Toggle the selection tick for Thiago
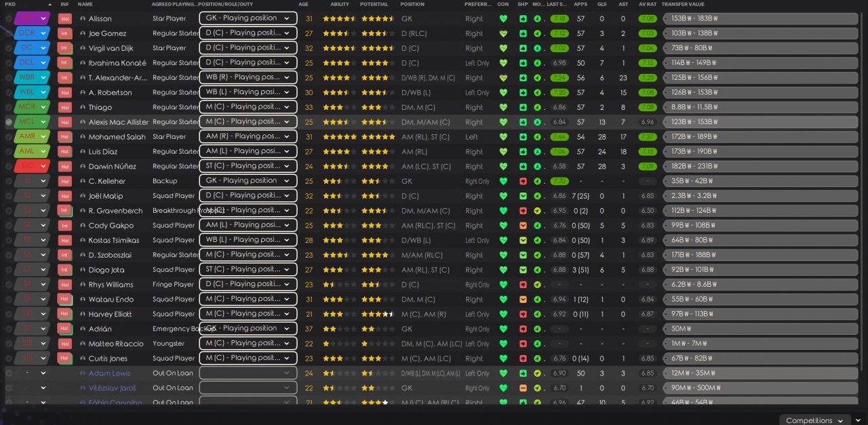This screenshot has height=425, width=868. [9, 107]
